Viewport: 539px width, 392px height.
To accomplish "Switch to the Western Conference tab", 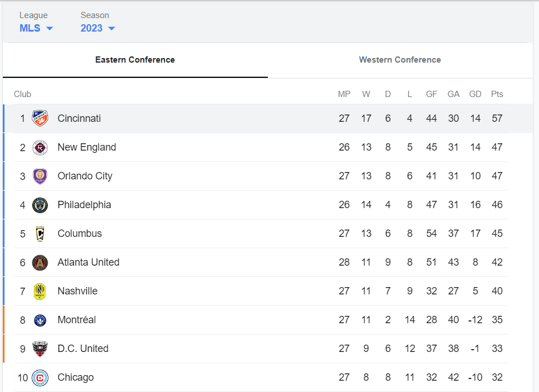I will coord(400,60).
